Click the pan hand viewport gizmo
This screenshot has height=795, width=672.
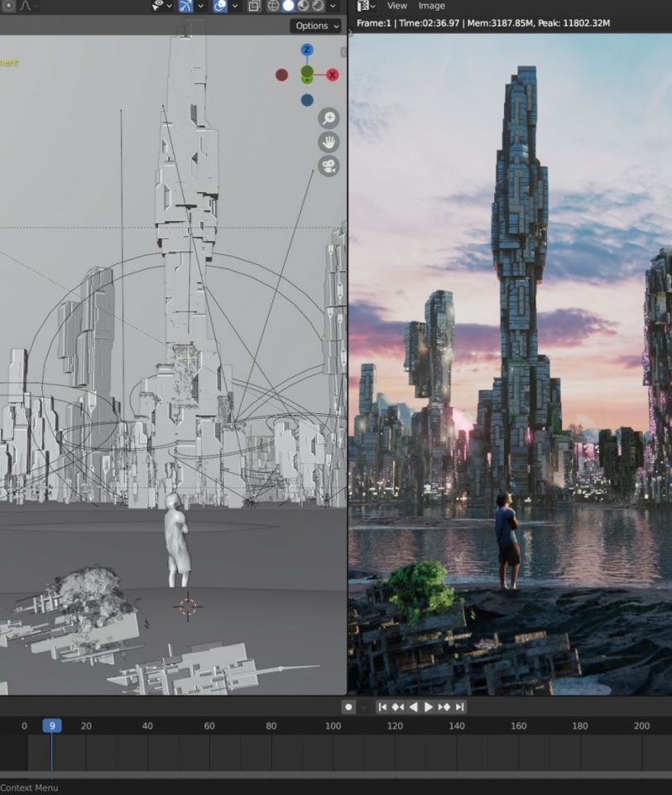pyautogui.click(x=329, y=142)
